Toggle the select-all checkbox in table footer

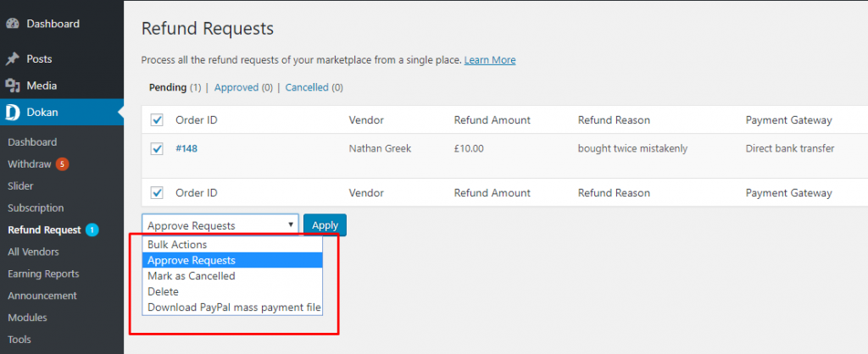(x=157, y=192)
